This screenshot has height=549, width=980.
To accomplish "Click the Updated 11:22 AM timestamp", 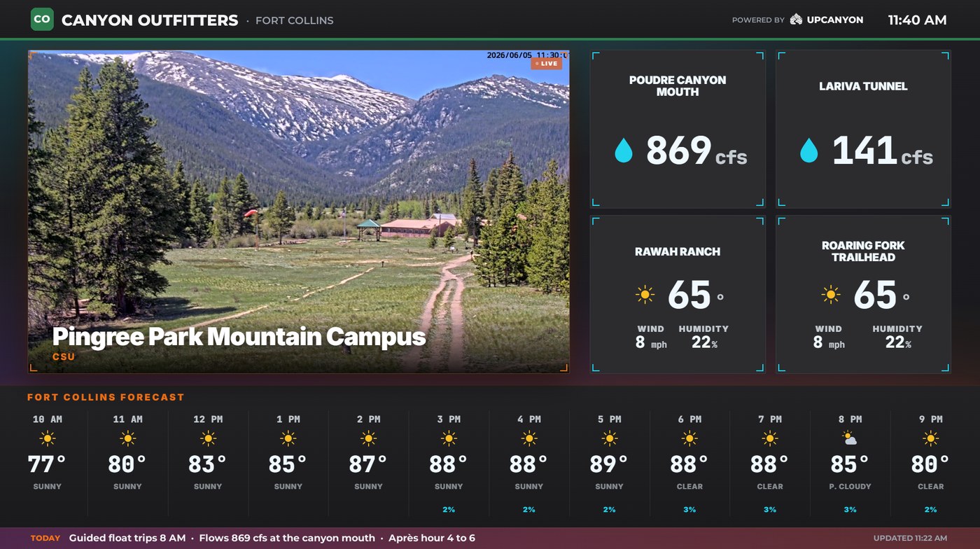I will 910,538.
